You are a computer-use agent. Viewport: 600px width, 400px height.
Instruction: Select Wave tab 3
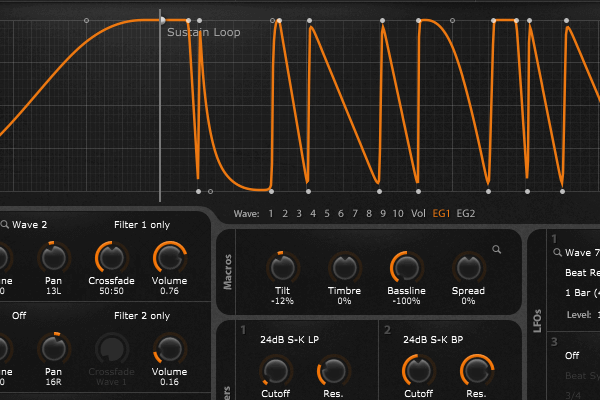pyautogui.click(x=299, y=214)
